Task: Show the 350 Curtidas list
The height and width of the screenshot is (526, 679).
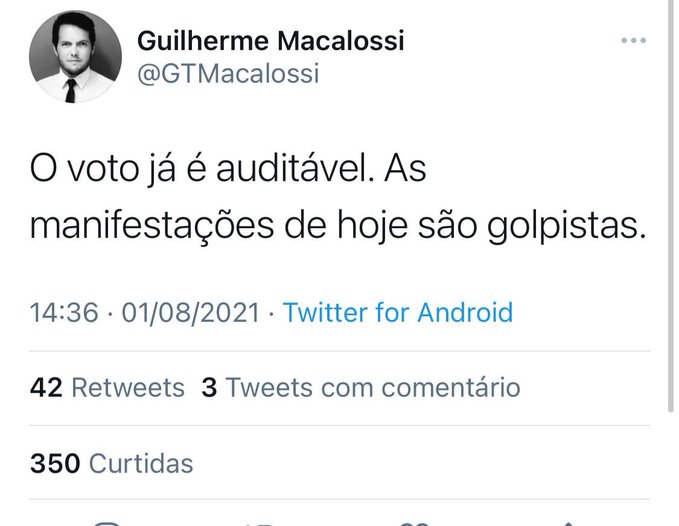Action: [x=112, y=463]
